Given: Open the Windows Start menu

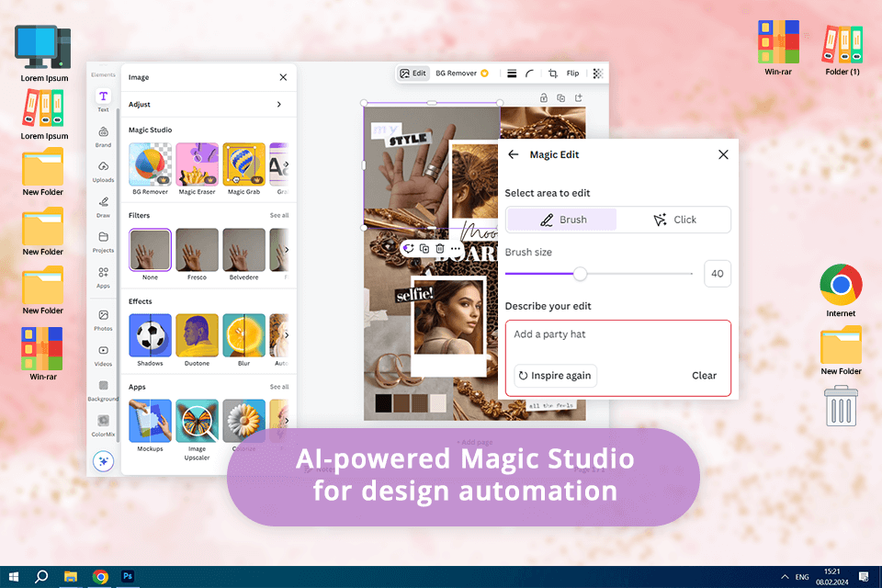Looking at the screenshot, I should [14, 577].
